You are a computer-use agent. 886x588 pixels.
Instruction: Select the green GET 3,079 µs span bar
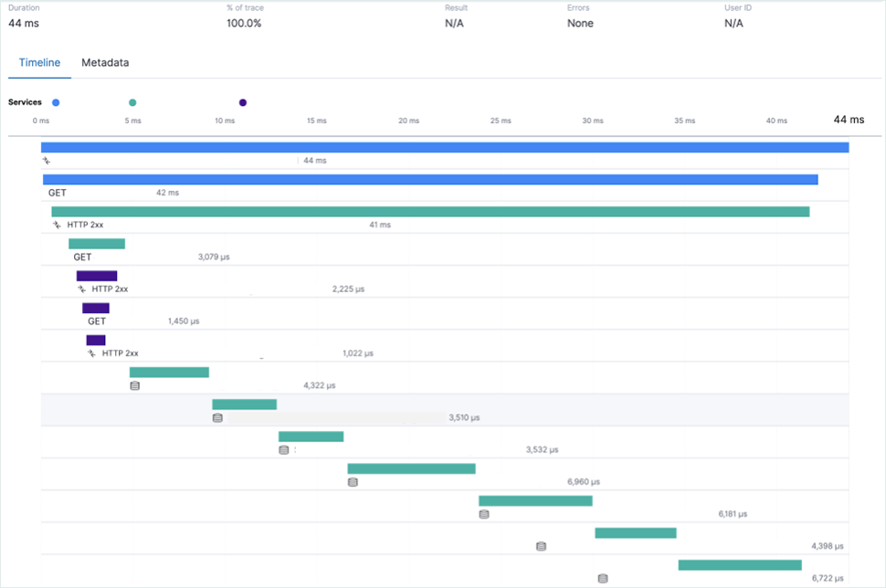click(x=97, y=244)
